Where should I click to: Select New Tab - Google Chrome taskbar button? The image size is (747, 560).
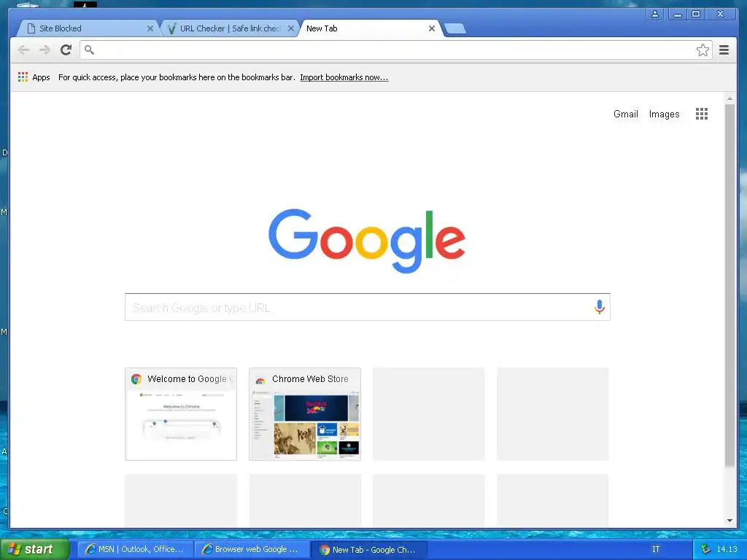[x=368, y=550]
